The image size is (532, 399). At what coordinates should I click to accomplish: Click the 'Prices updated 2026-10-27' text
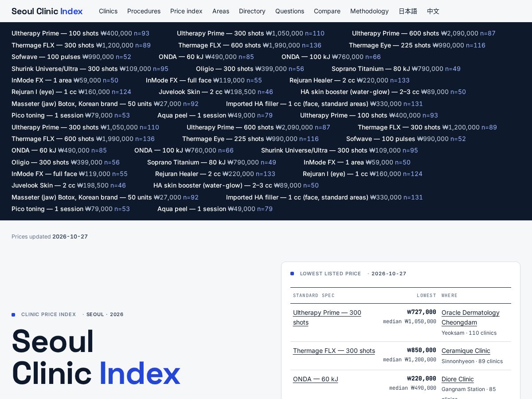coord(50,237)
